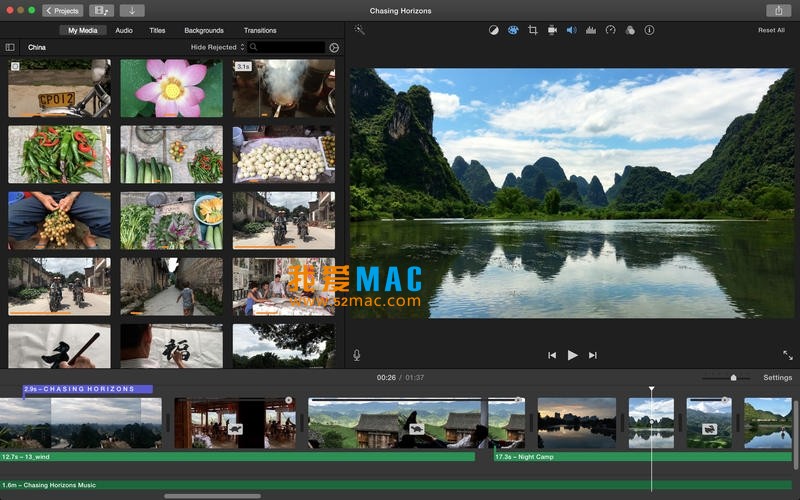
Task: Click the media browser search field
Action: pyautogui.click(x=287, y=47)
